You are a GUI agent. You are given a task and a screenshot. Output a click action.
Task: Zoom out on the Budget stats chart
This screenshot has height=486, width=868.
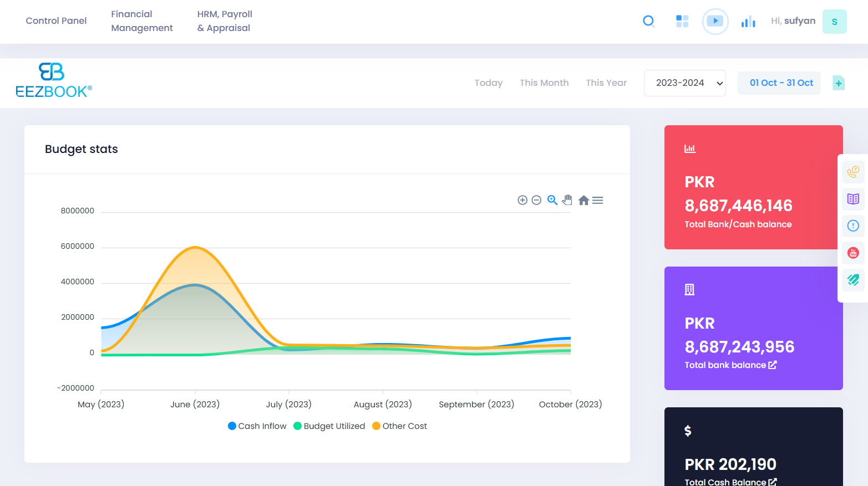point(536,199)
